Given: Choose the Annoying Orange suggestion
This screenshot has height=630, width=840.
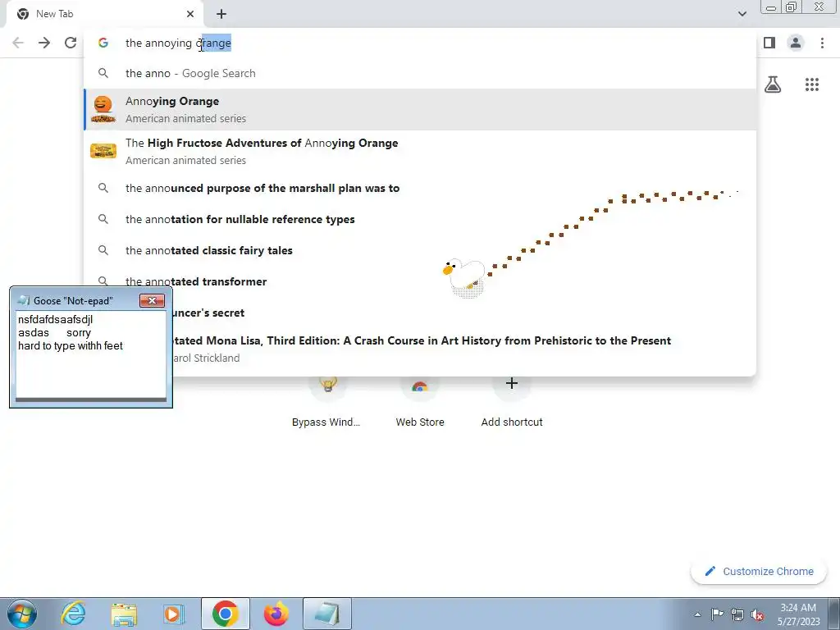Looking at the screenshot, I should (x=420, y=109).
